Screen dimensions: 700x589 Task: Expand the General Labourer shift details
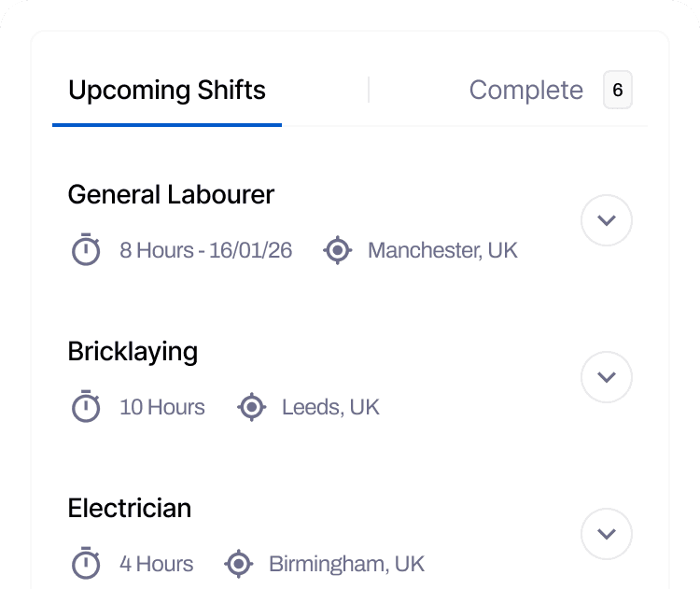(x=607, y=221)
